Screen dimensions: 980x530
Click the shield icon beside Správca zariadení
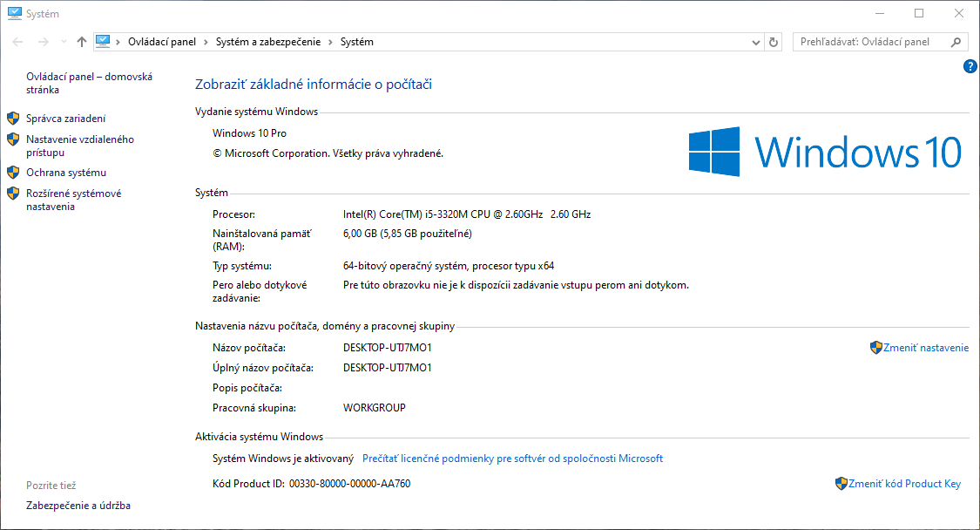pyautogui.click(x=12, y=118)
